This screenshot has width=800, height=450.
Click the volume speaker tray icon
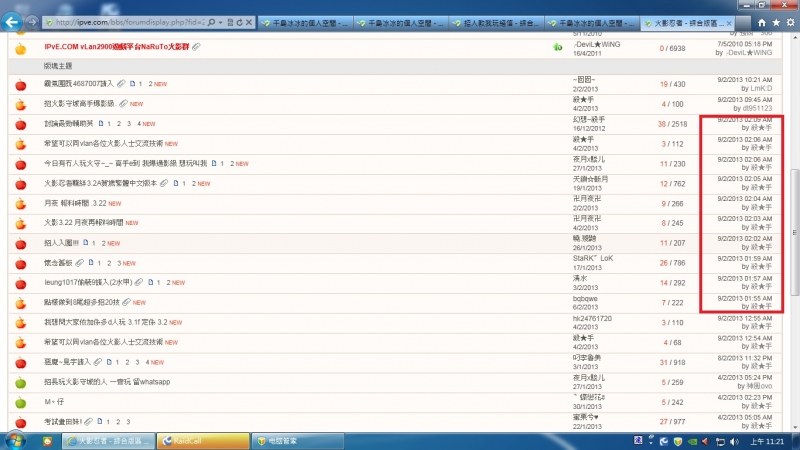pos(734,442)
